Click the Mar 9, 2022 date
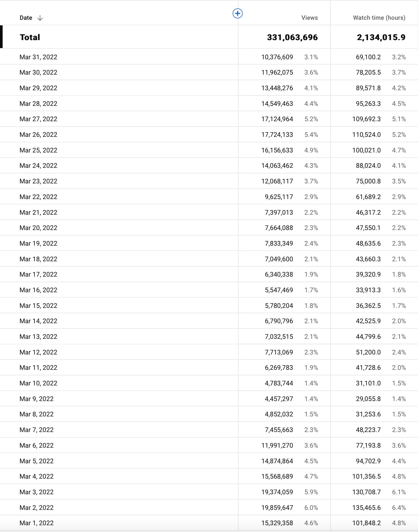Image resolution: width=418 pixels, height=532 pixels. (37, 399)
